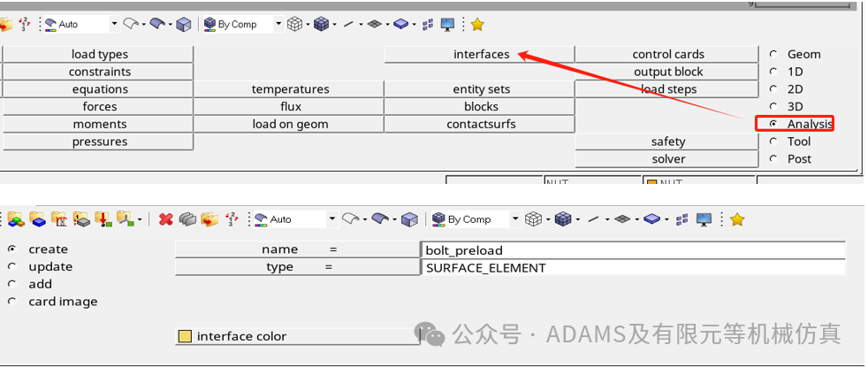This screenshot has width=868, height=368.
Task: Open the contactsurfs panel
Action: pos(481,124)
